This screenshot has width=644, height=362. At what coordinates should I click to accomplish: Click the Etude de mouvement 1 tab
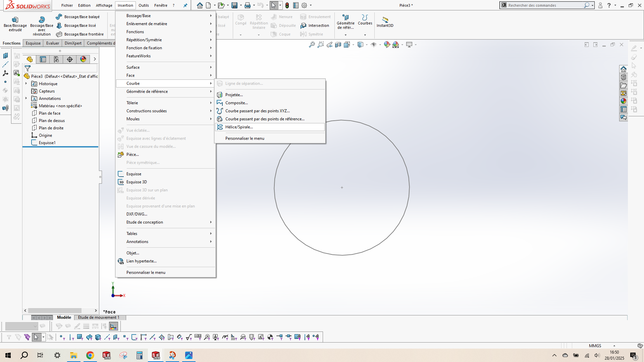(x=99, y=317)
